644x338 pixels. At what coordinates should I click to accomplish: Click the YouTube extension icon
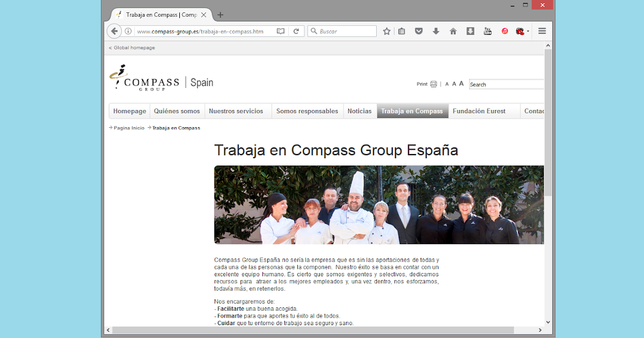[x=487, y=31]
